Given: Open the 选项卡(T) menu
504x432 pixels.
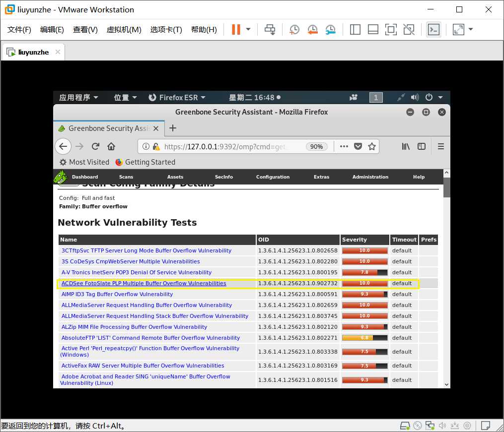Looking at the screenshot, I should click(166, 30).
